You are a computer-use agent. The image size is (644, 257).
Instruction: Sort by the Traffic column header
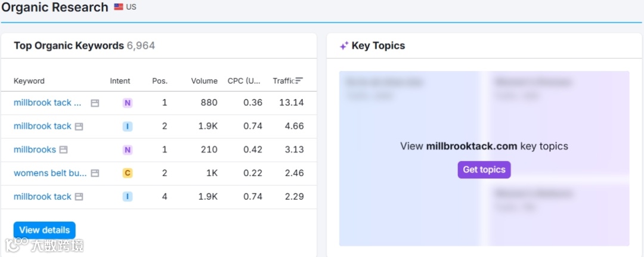click(284, 81)
